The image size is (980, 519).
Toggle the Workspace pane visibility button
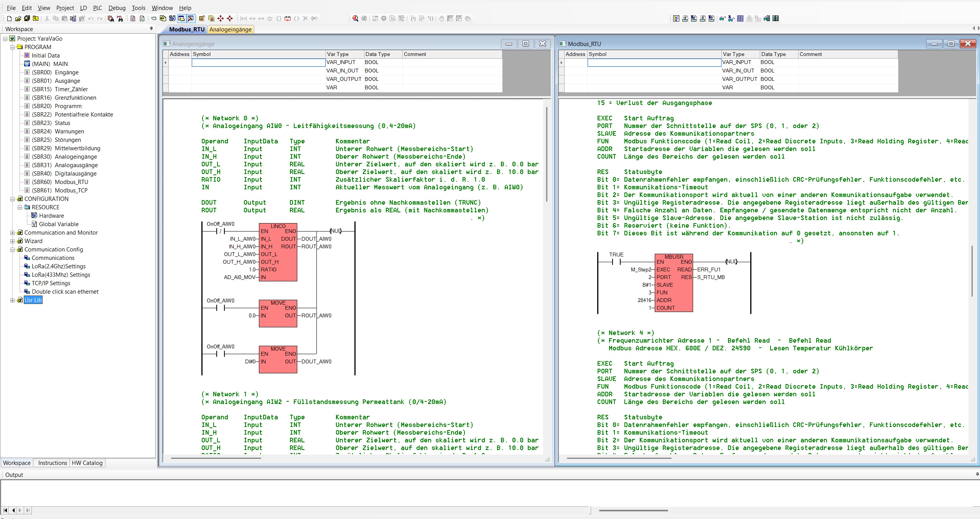click(x=181, y=18)
